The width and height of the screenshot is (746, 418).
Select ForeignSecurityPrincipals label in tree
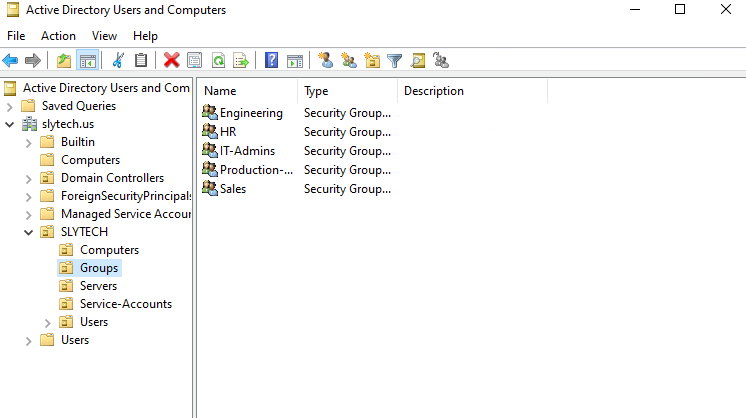pos(126,196)
